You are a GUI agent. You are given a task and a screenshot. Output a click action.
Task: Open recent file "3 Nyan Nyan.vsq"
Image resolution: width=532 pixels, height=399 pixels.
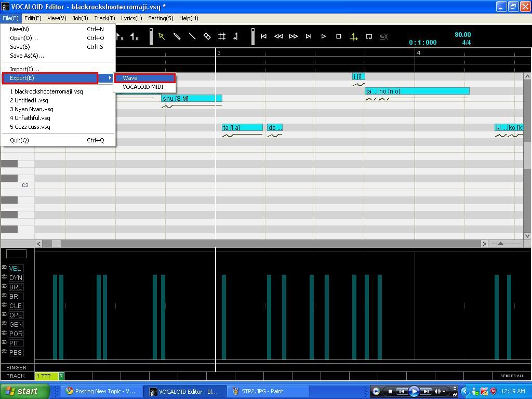(58, 109)
